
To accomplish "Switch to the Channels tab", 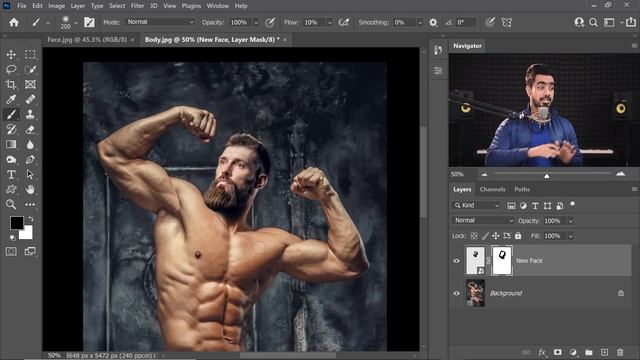I will [x=492, y=189].
